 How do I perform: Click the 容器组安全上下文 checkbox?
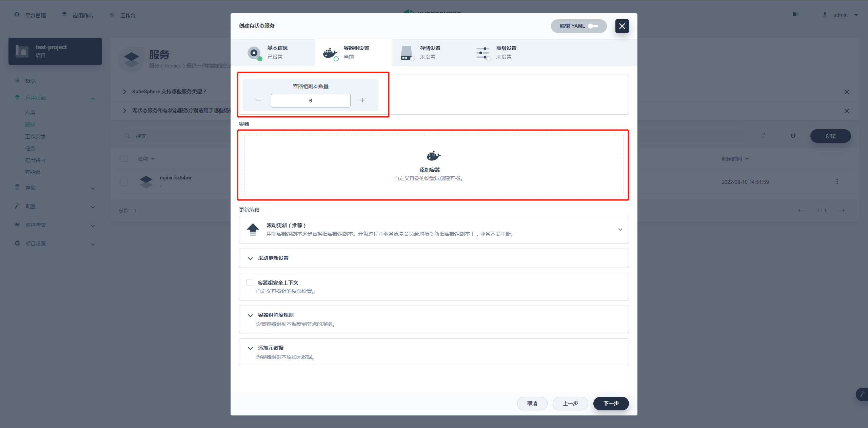point(248,283)
